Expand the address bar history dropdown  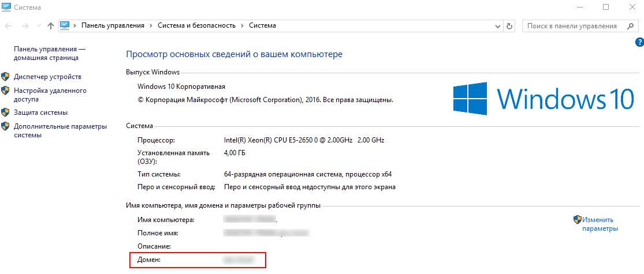[x=498, y=26]
